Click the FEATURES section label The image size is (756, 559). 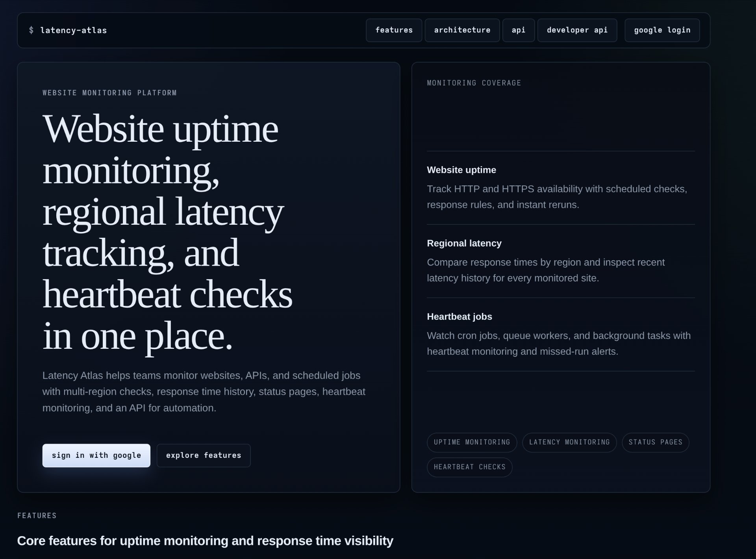[37, 516]
